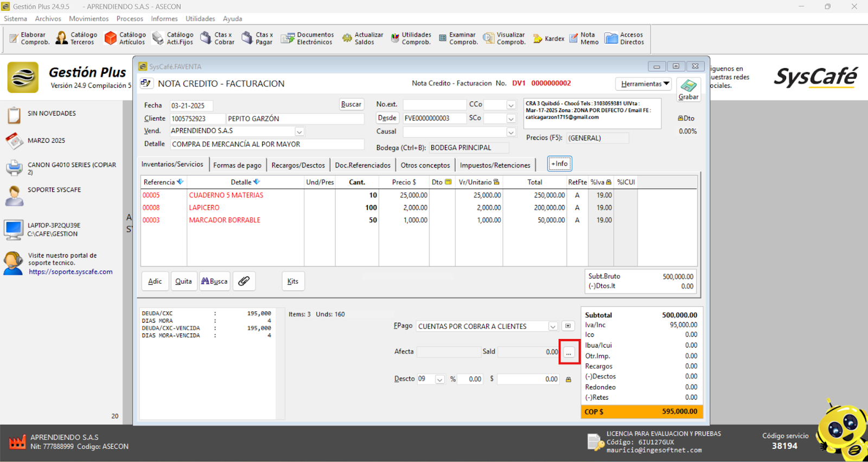
Task: Select the LAPICERO row in the grid
Action: pyautogui.click(x=204, y=208)
